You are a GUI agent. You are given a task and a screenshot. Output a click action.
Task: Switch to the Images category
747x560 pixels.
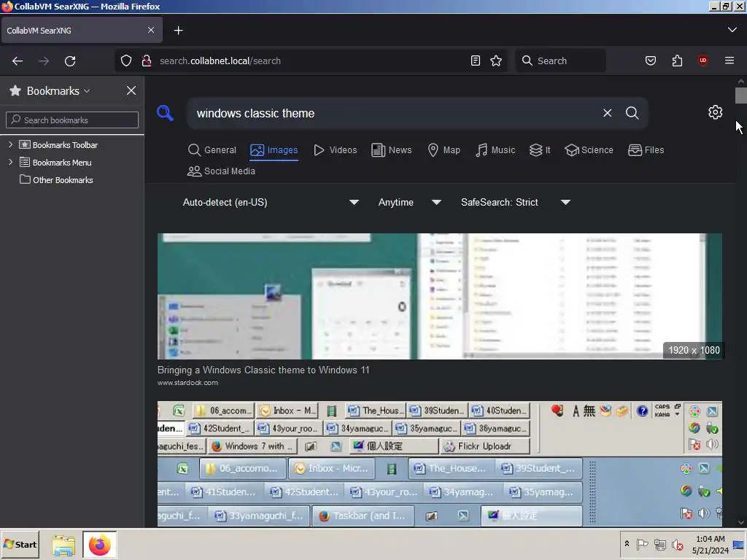(x=274, y=150)
